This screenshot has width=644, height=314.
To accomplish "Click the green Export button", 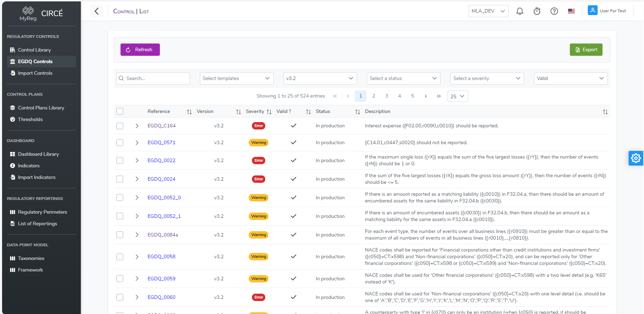I will pyautogui.click(x=586, y=50).
